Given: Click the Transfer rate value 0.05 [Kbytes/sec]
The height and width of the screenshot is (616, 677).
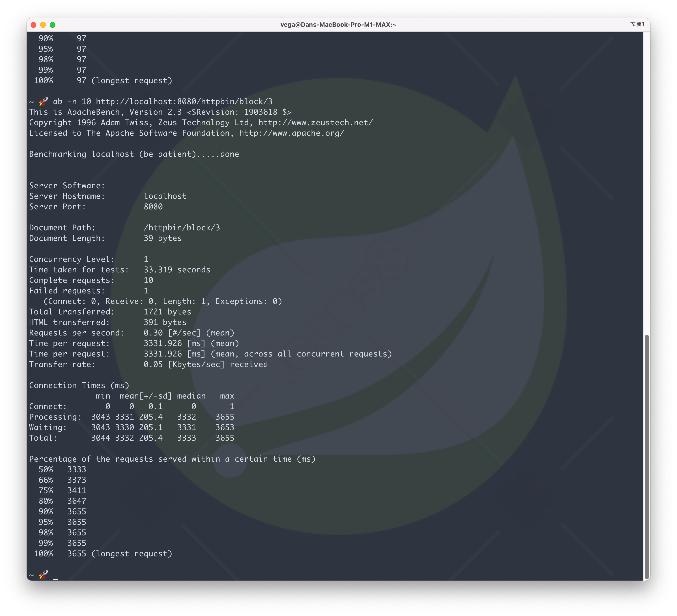Looking at the screenshot, I should click(x=184, y=364).
